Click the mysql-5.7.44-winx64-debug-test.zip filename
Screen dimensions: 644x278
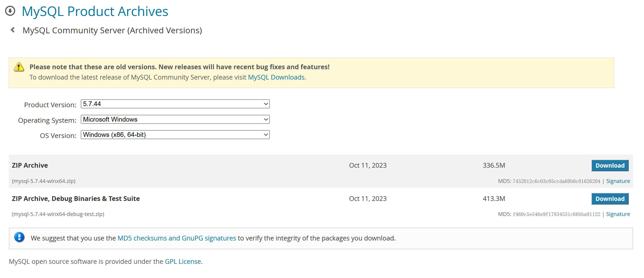click(x=58, y=214)
